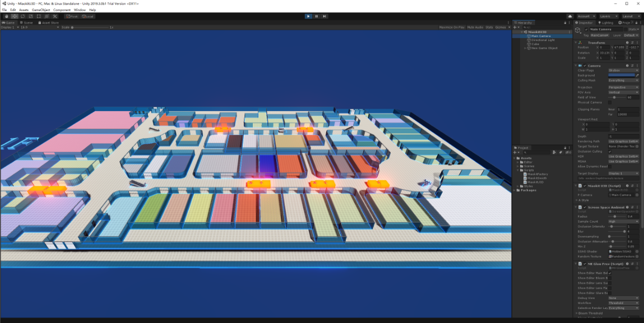Click Maximize On Play button
Viewport: 644px width, 323px height.
click(x=452, y=27)
